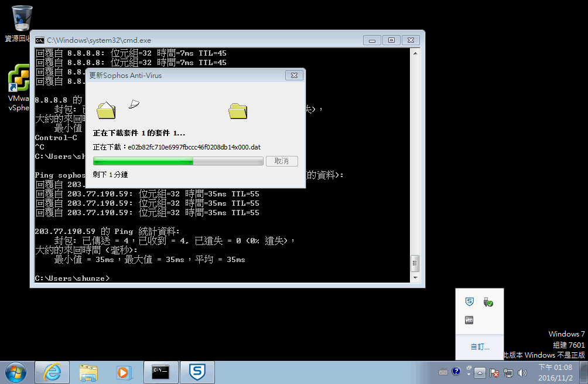Viewport: 588px width, 384px height.
Task: Click the blue help question mark icon
Action: (456, 372)
